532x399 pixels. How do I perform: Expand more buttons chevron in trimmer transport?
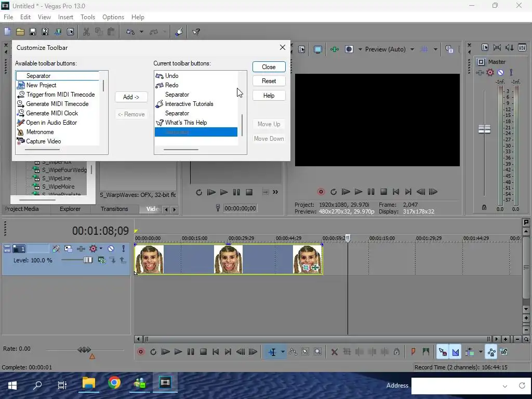click(x=275, y=192)
